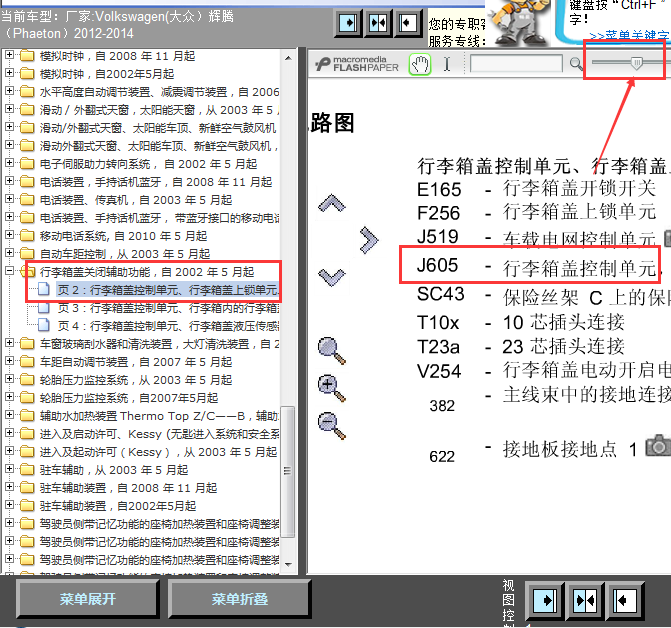Click the tree vertical scrollbar thumb
This screenshot has width=671, height=628.
[288, 471]
